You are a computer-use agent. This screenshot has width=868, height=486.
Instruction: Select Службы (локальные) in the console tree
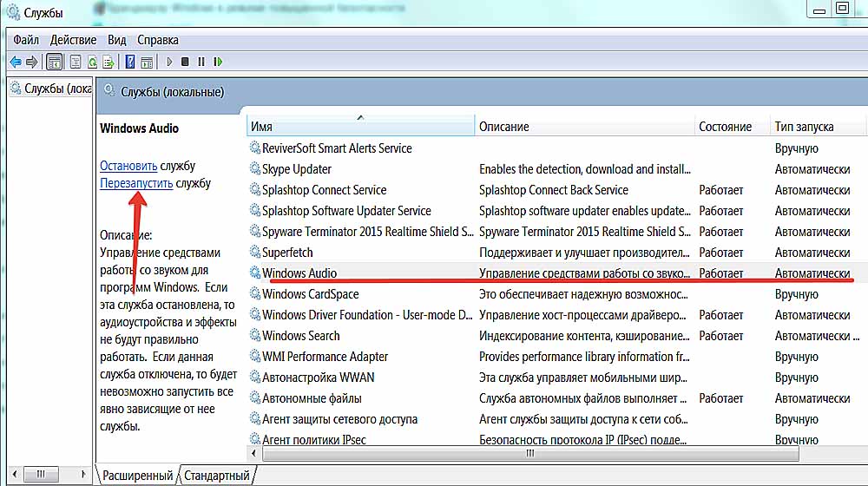point(57,89)
